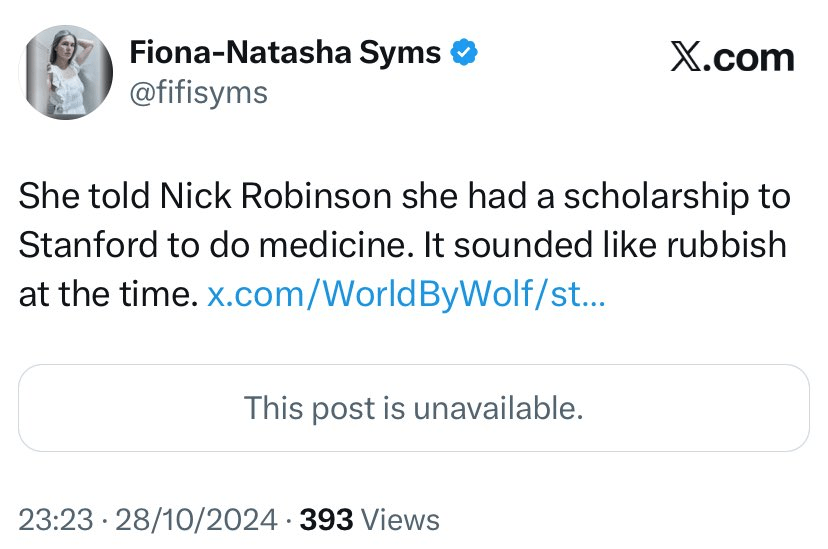Viewport: 828px width, 549px height.
Task: Click the "This post is unavailable" card
Action: pyautogui.click(x=413, y=408)
